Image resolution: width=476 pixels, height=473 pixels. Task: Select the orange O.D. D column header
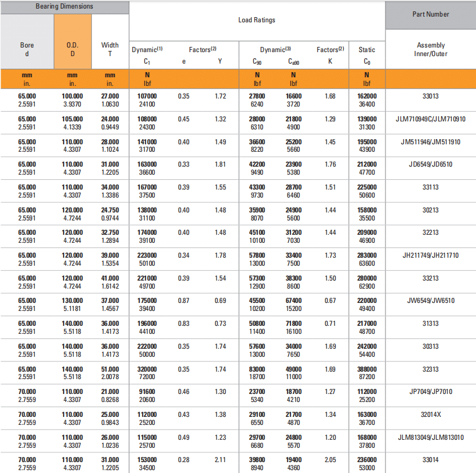coord(72,49)
